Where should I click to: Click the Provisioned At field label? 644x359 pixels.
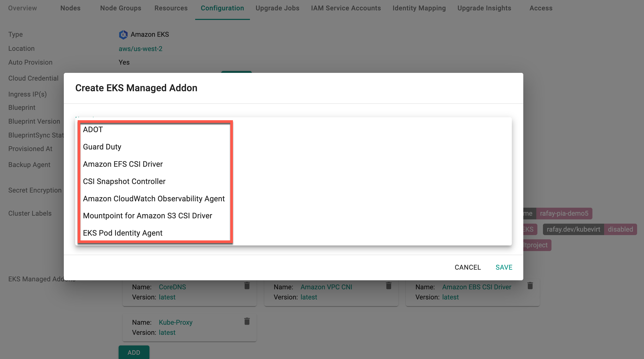(x=30, y=149)
